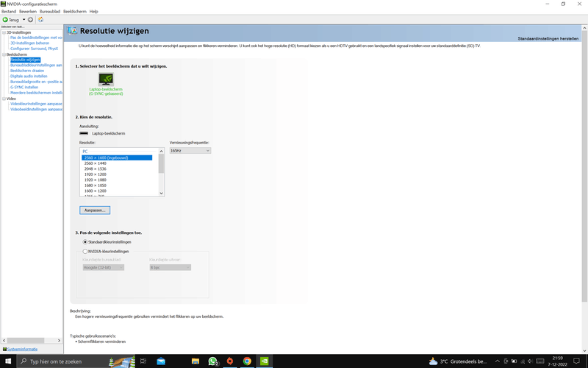Open File Explorer from taskbar
This screenshot has height=368, width=588.
pos(196,361)
